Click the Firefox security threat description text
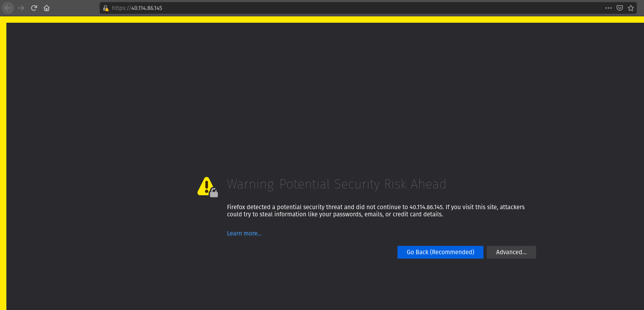 point(376,211)
